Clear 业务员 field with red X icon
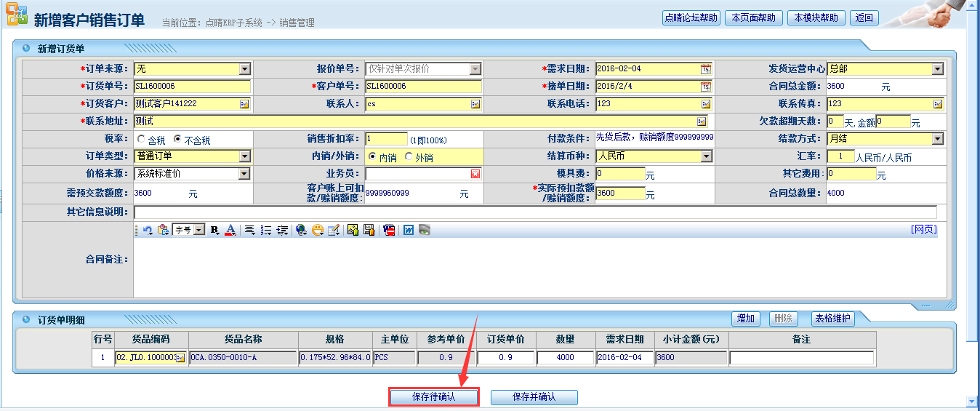Viewport: 980px width, 411px height. 475,174
